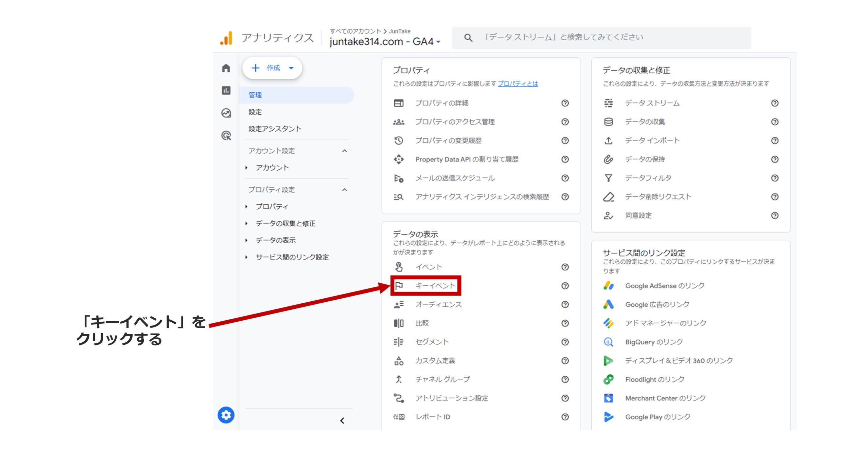Open the Admin gear icon at bottom left
The height and width of the screenshot is (453, 868).
click(x=226, y=415)
